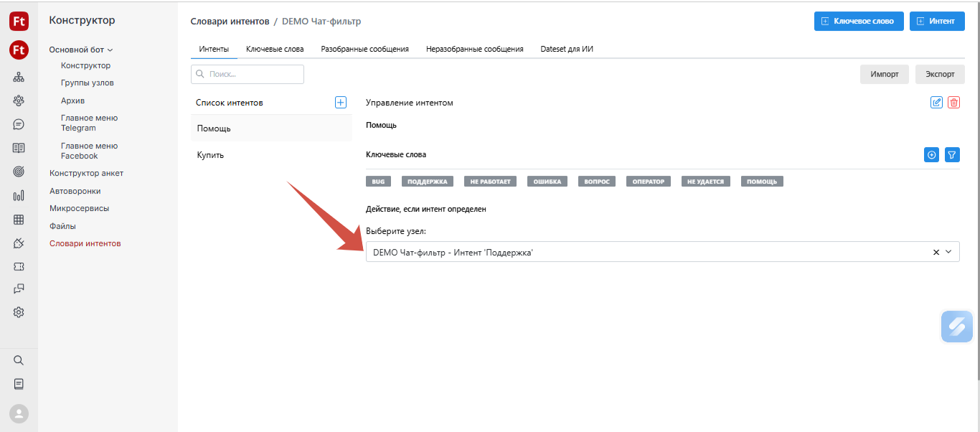Screen dimensions: 980x432
Task: Expand the node selection dropdown arrow
Action: tap(948, 252)
